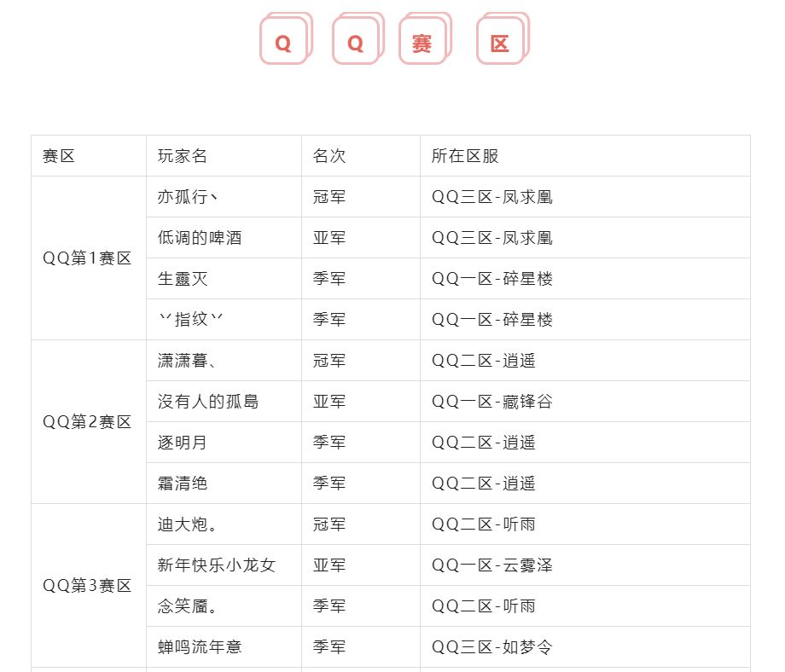Click QQ三区-凤求凰 in 低调的啤酒 row

point(492,238)
